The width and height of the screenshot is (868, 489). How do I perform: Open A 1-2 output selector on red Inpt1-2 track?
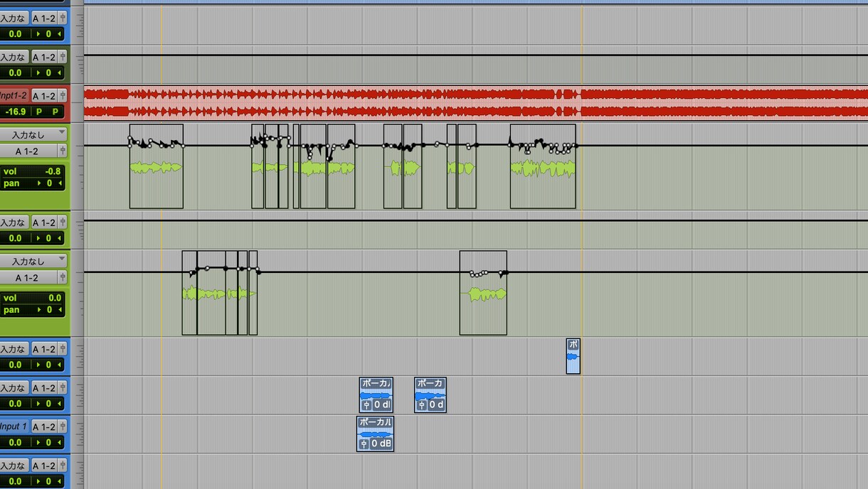point(44,96)
